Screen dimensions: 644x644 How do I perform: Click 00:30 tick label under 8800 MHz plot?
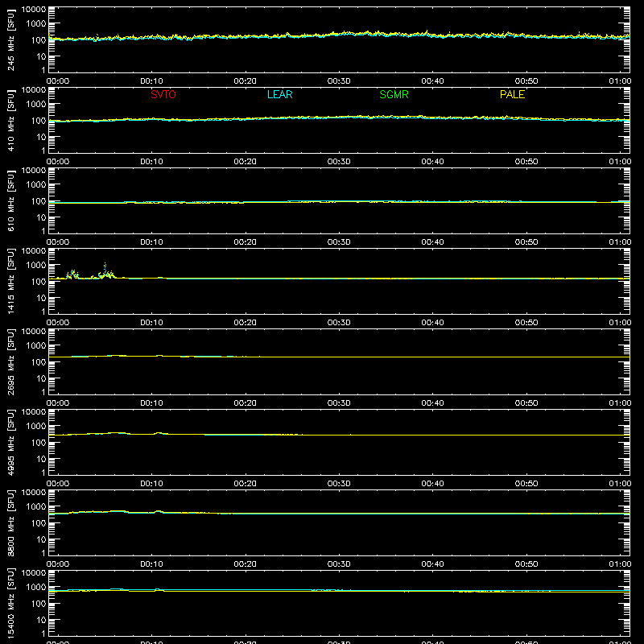click(339, 564)
